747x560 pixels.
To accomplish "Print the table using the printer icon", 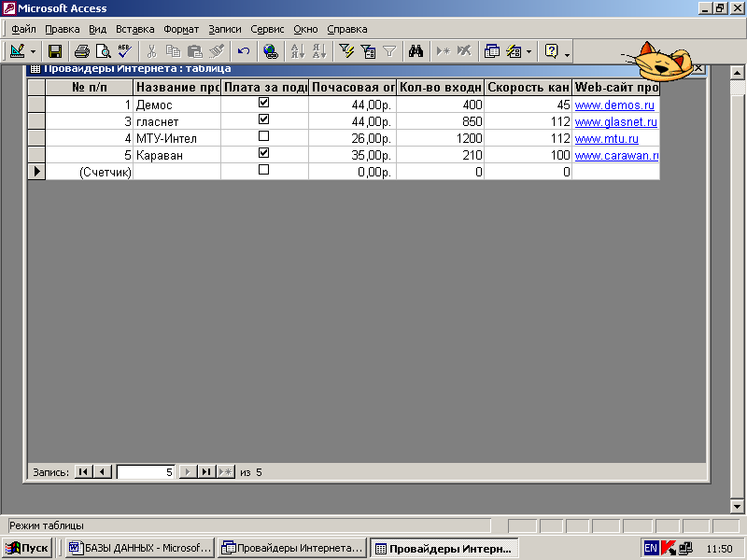I will (x=82, y=51).
